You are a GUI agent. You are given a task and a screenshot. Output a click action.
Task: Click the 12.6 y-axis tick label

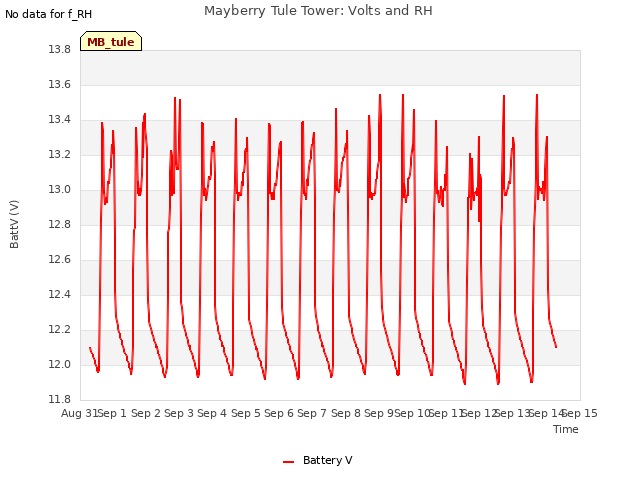pyautogui.click(x=60, y=260)
